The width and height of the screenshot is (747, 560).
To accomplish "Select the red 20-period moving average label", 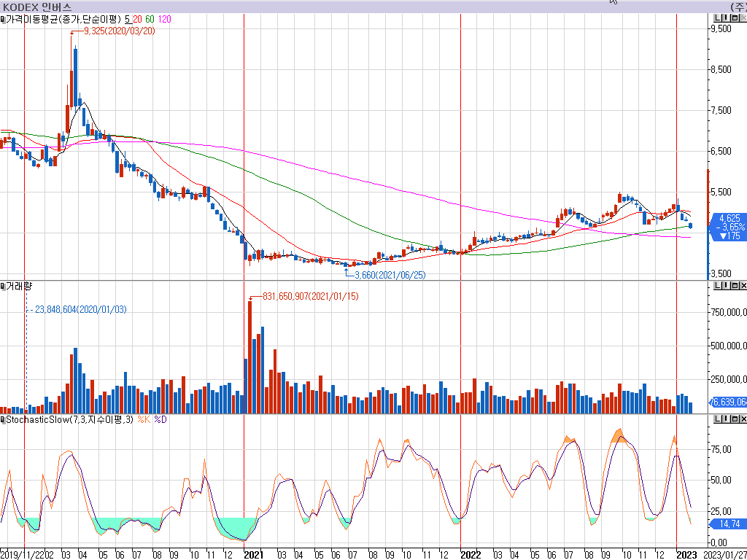I will 137,20.
